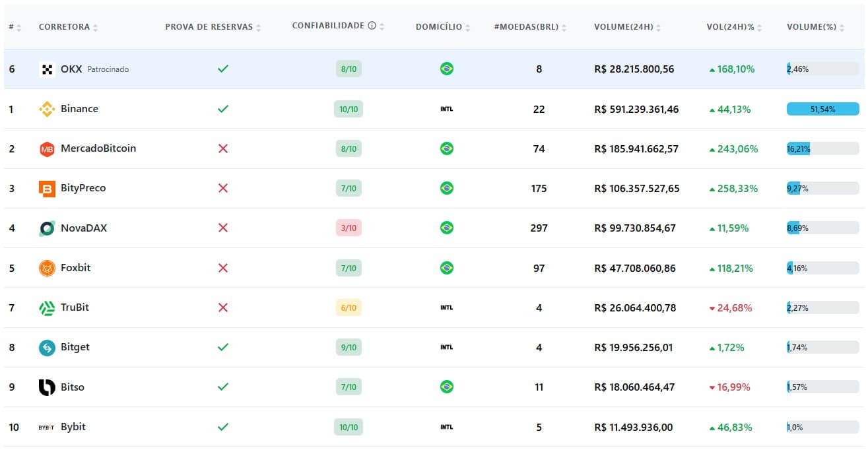Click the Binance 51,54% volume bar

[823, 109]
